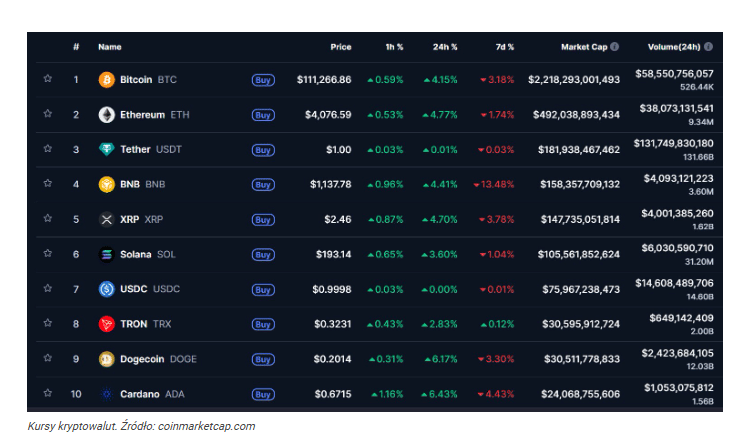Click the TRON logo icon

click(x=106, y=324)
